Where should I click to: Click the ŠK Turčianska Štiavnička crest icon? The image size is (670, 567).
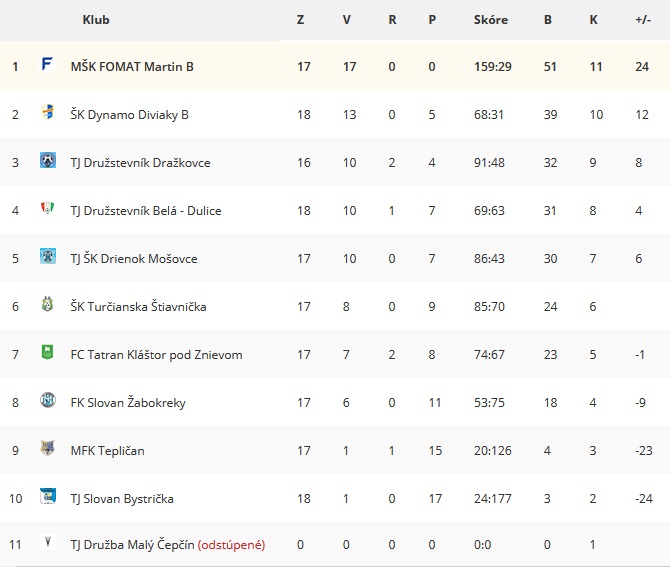point(47,304)
